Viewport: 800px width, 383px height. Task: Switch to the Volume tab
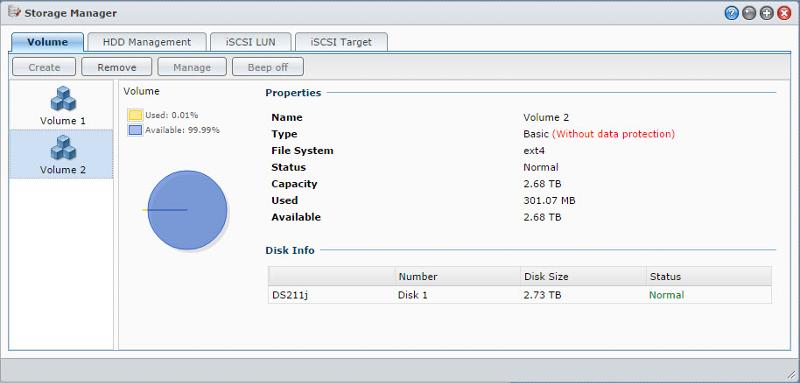click(47, 42)
